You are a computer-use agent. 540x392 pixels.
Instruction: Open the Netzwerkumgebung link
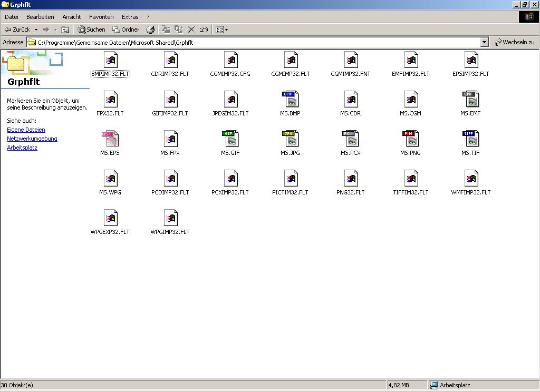point(32,139)
